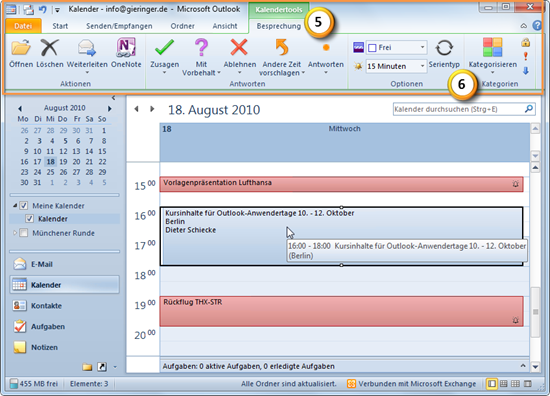Viewport: 550px width, 396px height.
Task: Uncheck the Meine Kalender group checkbox
Action: pos(24,206)
